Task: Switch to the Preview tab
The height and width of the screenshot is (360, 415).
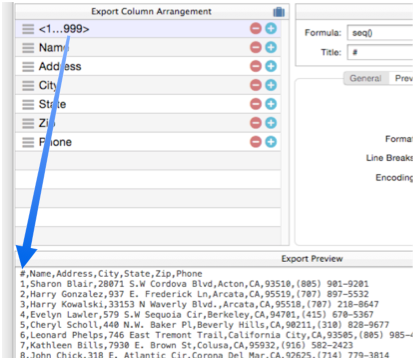Action: pyautogui.click(x=402, y=78)
